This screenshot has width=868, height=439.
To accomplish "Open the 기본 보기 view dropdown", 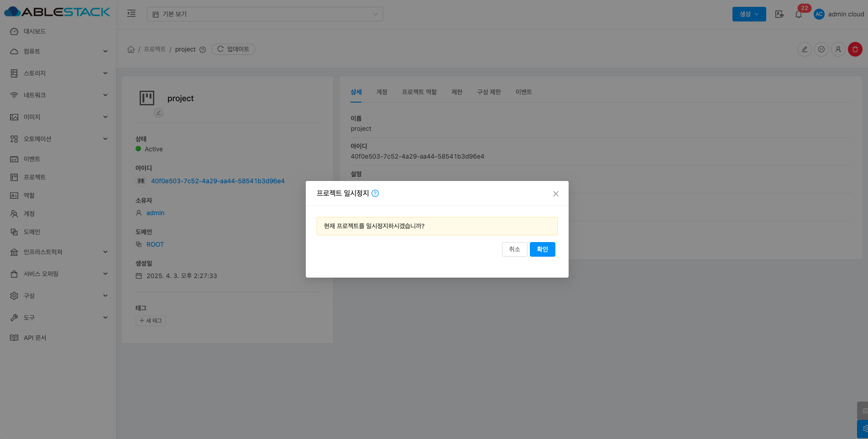I will click(265, 14).
